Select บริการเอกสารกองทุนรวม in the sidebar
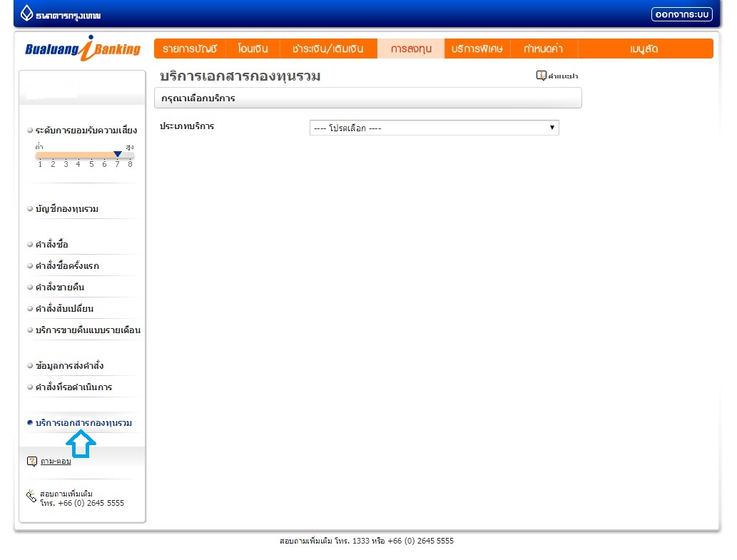Screen dimensions: 737x560 (83, 423)
